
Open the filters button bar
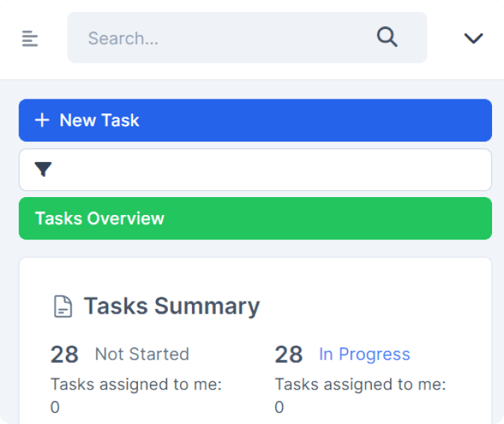[x=255, y=169]
